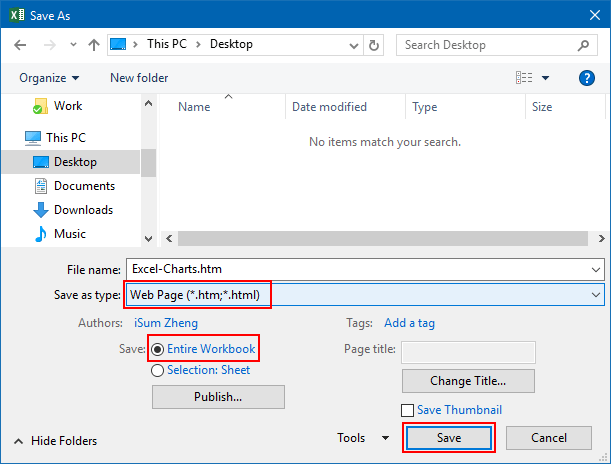Open Downloads in the navigation tree
The height and width of the screenshot is (464, 611).
83,210
